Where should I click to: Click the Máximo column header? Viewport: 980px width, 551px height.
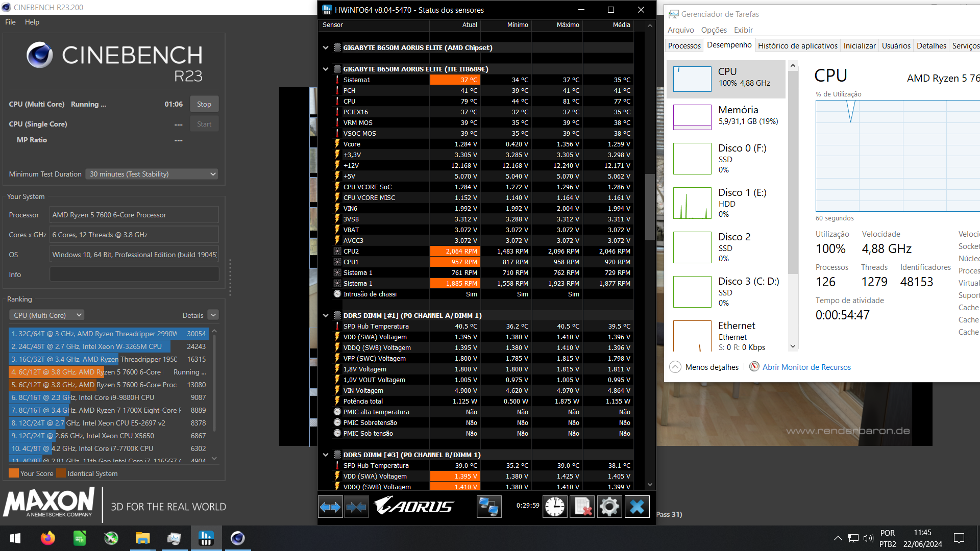pos(557,24)
